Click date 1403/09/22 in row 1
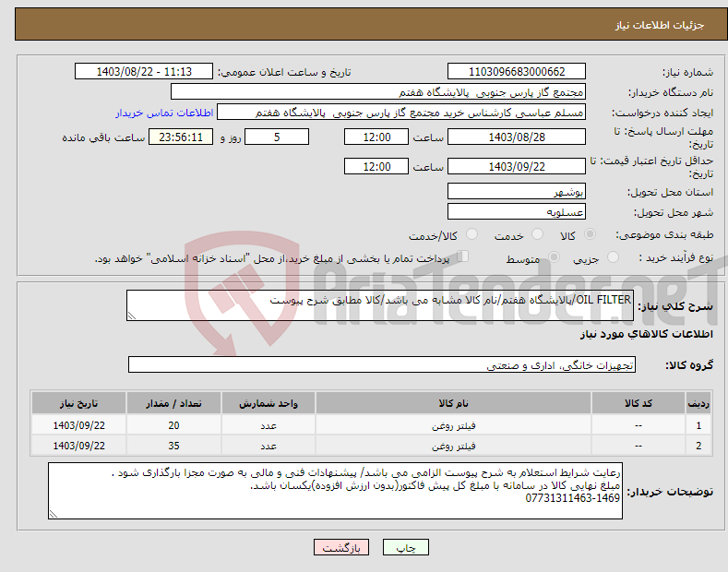The image size is (728, 572). click(x=79, y=425)
